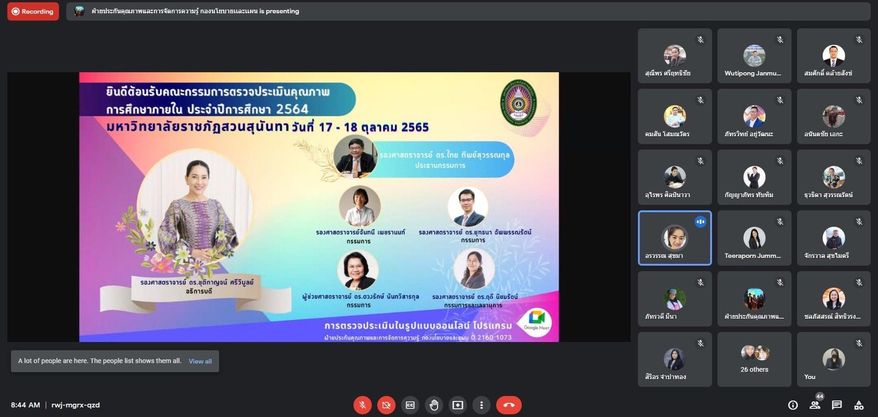Viewport: 878px width, 417px height.
Task: Expand the 26 others participants tile
Action: point(754,359)
